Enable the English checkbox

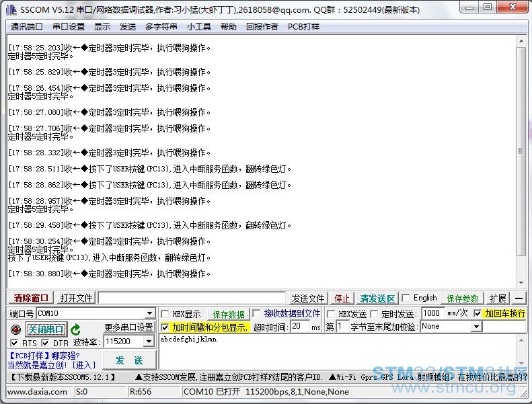pyautogui.click(x=405, y=298)
